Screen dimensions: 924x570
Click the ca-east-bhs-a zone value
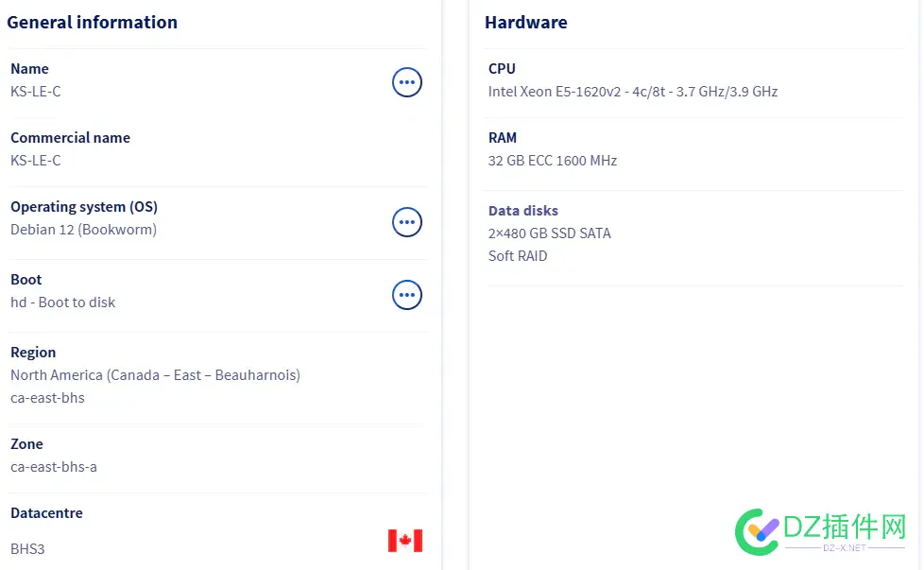(x=54, y=467)
